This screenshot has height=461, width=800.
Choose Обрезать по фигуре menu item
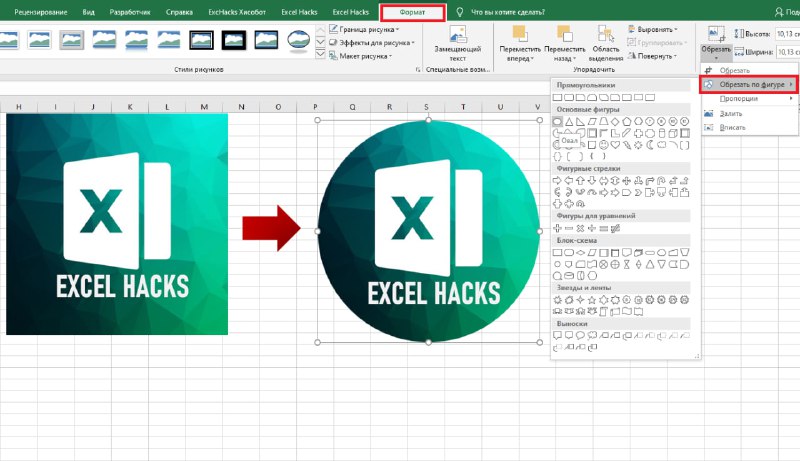[748, 85]
